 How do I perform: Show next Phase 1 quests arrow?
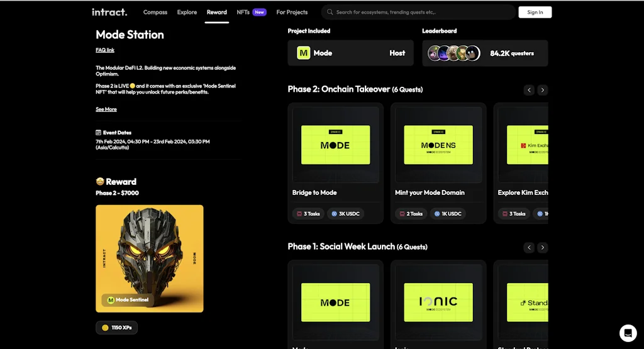(543, 247)
